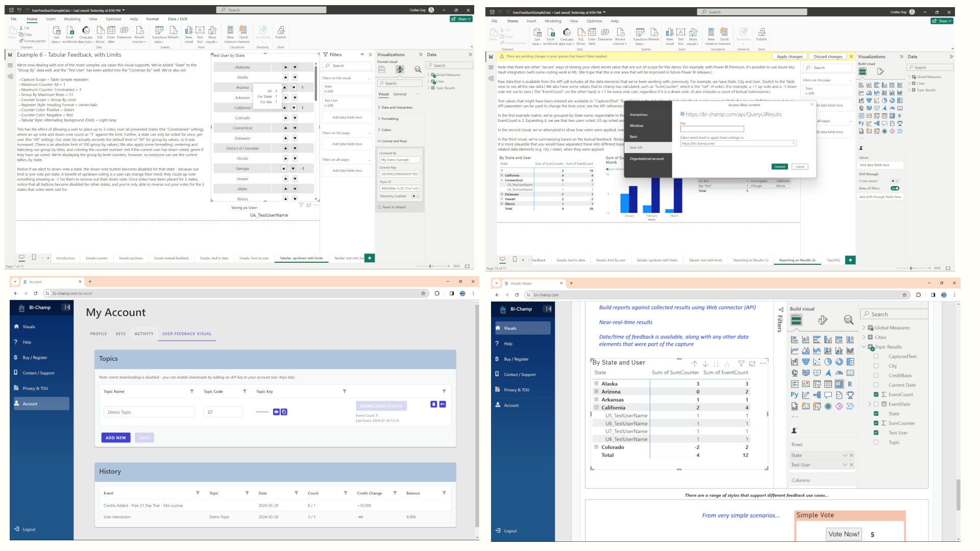The height and width of the screenshot is (551, 980).
Task: Open 'Simple, limit by user' page tab in top-left Power BI
Action: [254, 258]
